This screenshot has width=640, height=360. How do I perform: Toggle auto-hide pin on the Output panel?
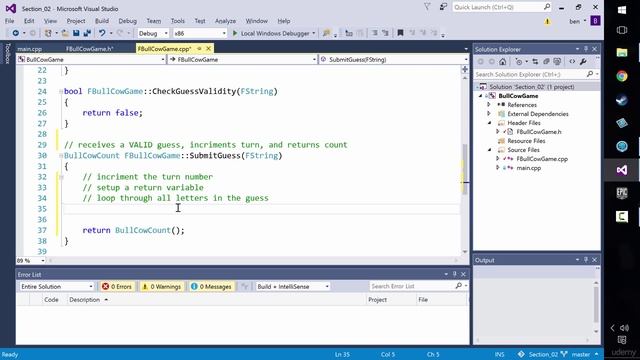586,260
